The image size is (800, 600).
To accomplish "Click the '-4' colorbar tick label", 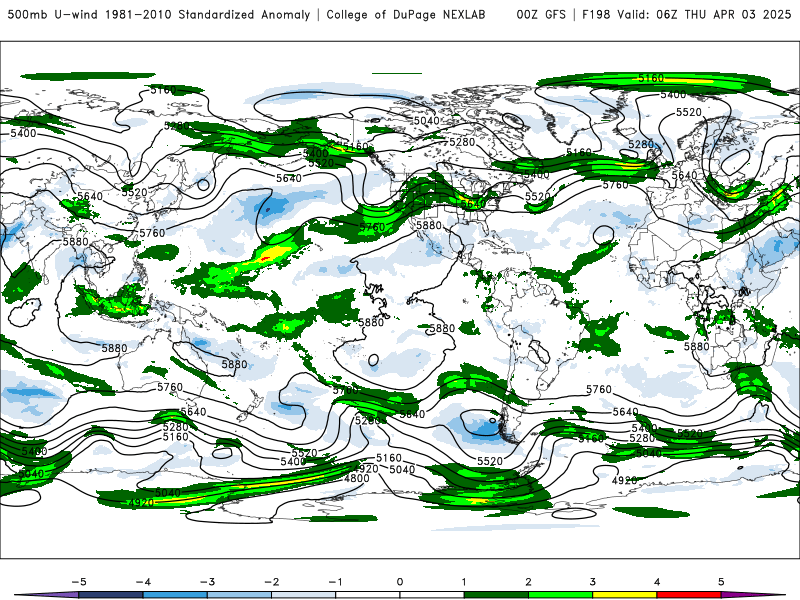I will [x=143, y=582].
